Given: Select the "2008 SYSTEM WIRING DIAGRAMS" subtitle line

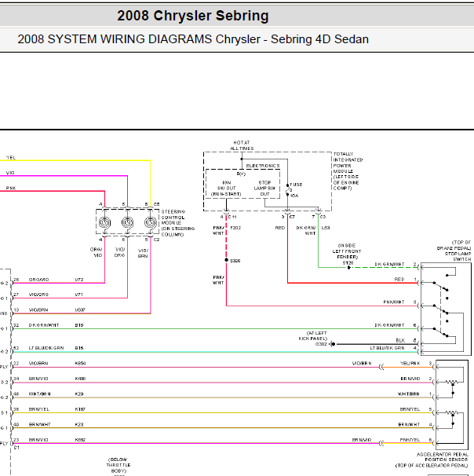Looking at the screenshot, I should tap(193, 39).
